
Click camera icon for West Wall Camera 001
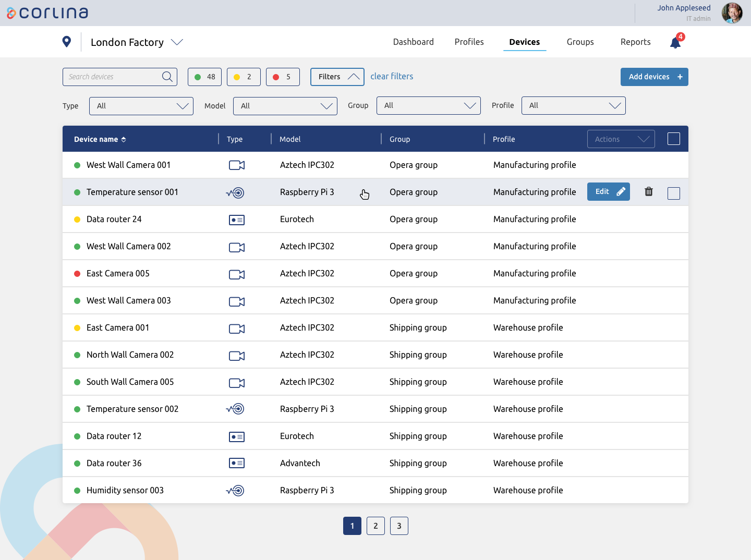coord(237,165)
